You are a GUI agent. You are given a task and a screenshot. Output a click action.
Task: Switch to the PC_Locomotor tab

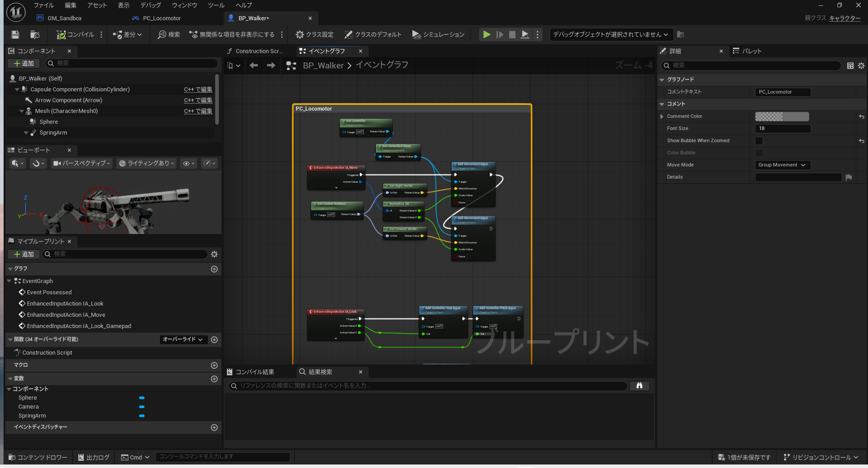click(161, 18)
